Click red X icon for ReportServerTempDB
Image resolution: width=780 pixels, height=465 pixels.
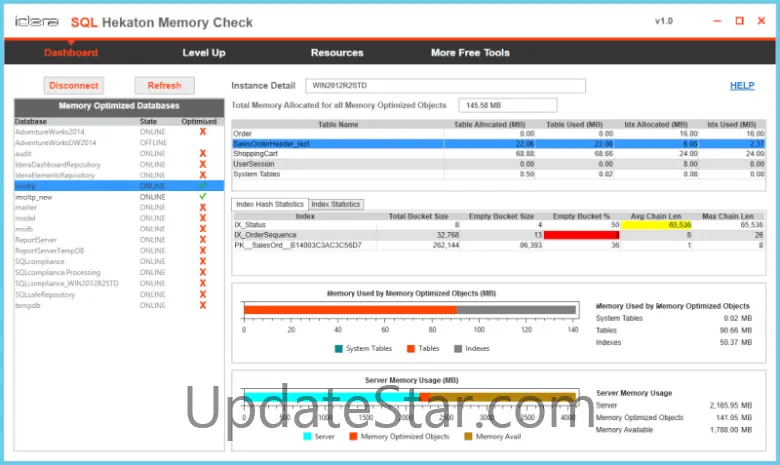point(202,251)
